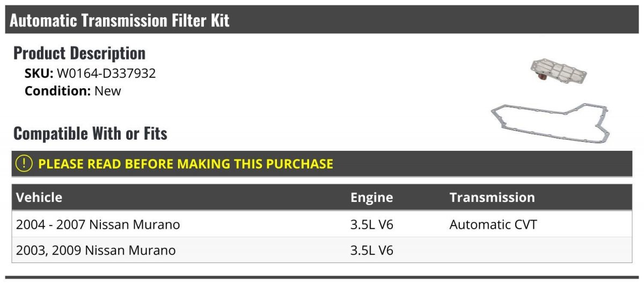Click the 3.5L V6 cell in second row
Image resolution: width=644 pixels, height=284 pixels.
372,250
